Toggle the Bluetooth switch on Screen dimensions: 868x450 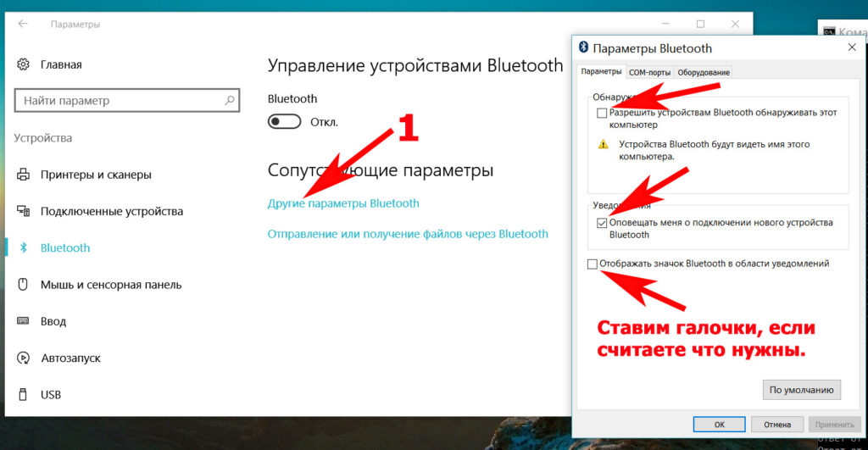284,122
